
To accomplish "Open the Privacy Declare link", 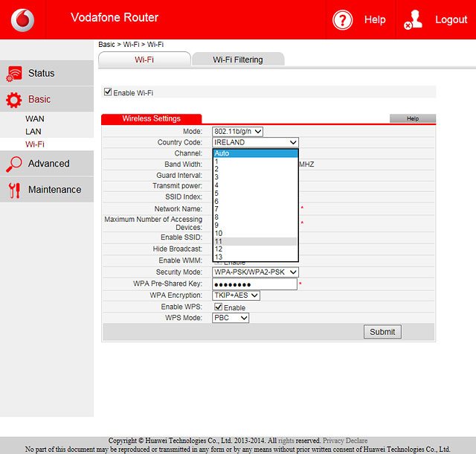I will [x=345, y=441].
